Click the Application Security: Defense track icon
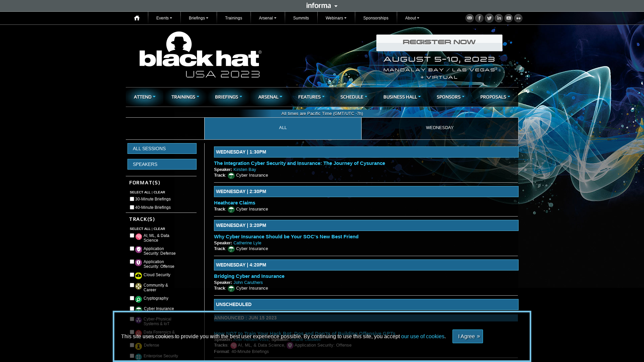Viewport: 644px width, 362px height. tap(139, 250)
